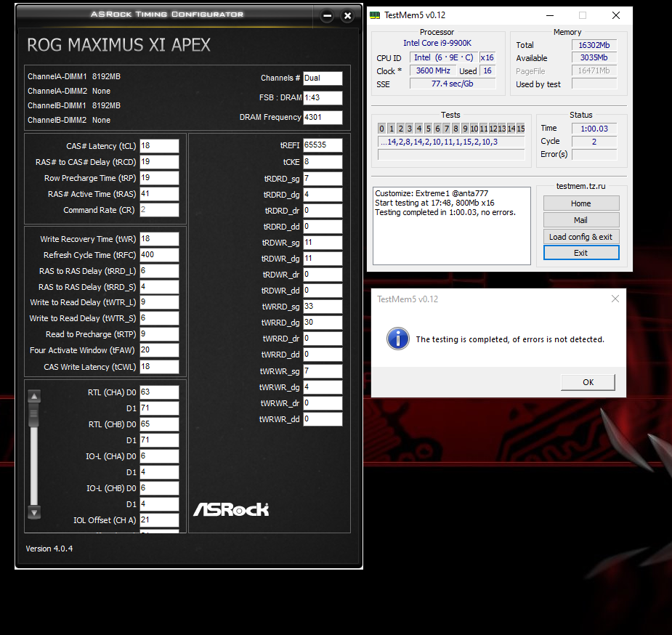Click the RAS# Active Time (tRAS) field
This screenshot has width=672, height=635.
coord(159,194)
